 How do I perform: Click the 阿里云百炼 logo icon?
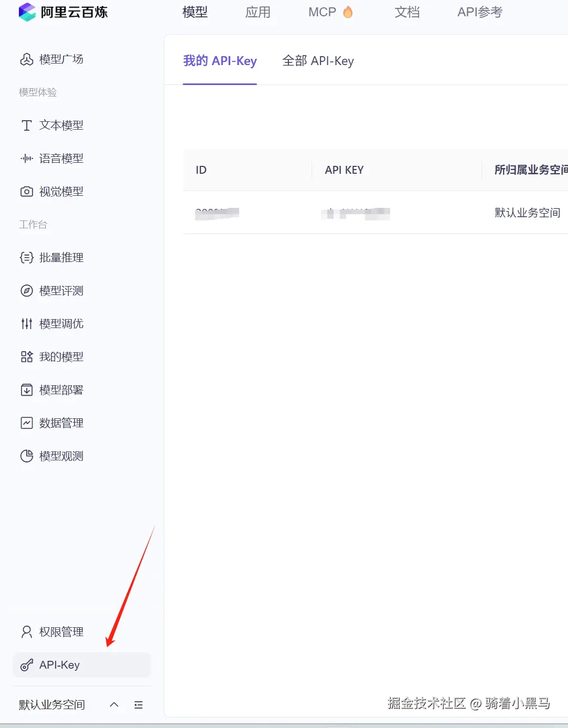27,12
